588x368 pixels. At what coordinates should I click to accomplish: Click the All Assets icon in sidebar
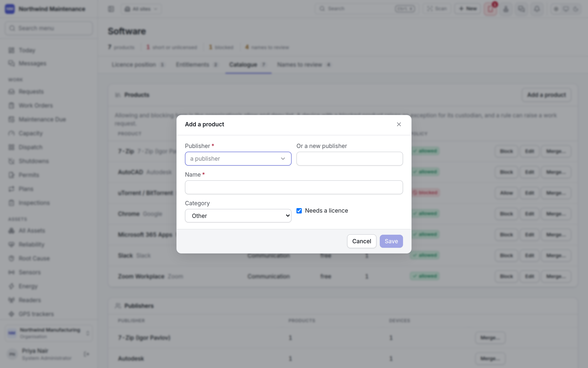[x=11, y=231]
